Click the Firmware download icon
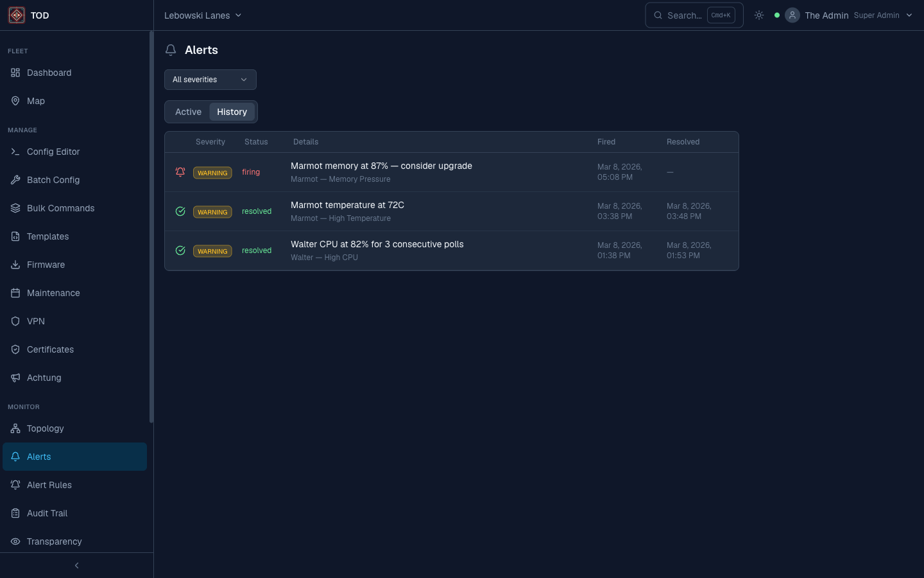924x578 pixels. [x=15, y=265]
